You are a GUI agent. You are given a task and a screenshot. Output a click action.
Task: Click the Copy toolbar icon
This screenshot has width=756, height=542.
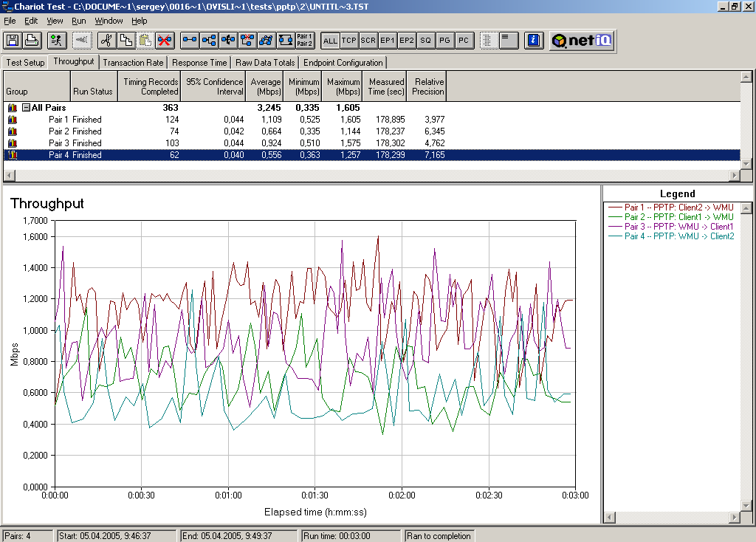[x=126, y=40]
